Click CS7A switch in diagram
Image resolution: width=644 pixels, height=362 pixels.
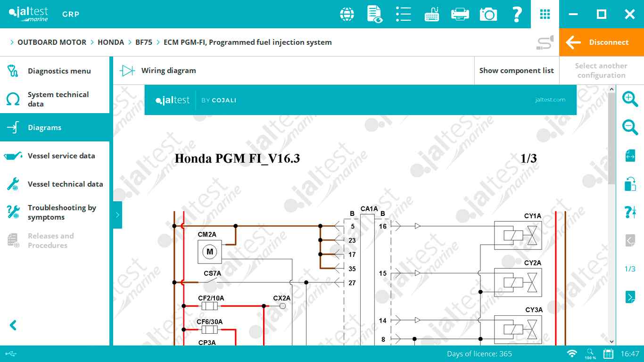click(212, 280)
